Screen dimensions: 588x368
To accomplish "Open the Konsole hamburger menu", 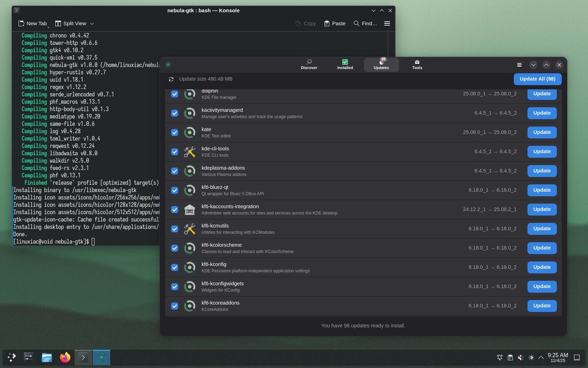I will (387, 23).
